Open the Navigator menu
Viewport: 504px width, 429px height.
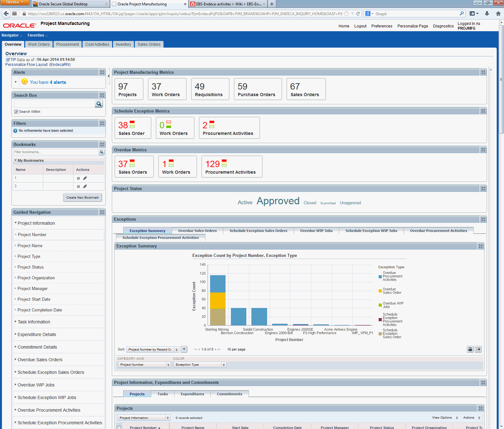click(x=12, y=35)
